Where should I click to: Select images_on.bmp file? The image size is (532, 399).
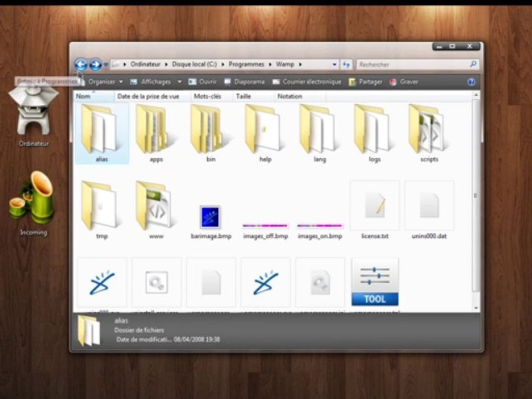click(x=320, y=231)
